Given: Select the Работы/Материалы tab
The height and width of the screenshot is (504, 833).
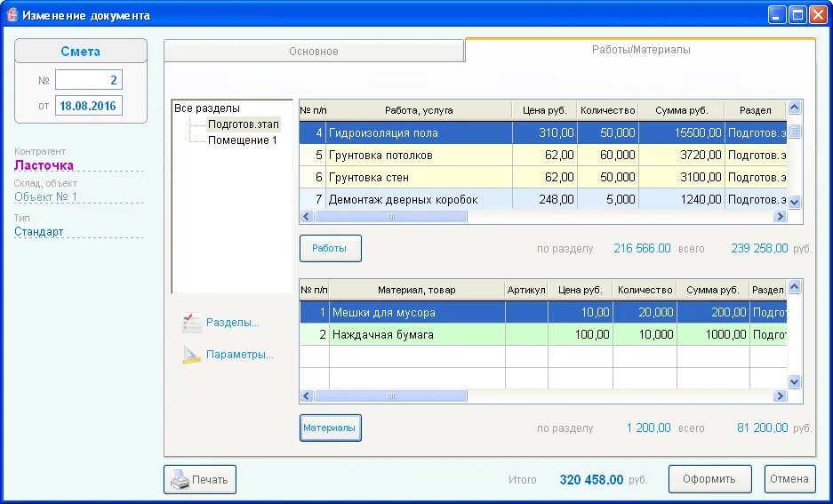Looking at the screenshot, I should [x=641, y=50].
